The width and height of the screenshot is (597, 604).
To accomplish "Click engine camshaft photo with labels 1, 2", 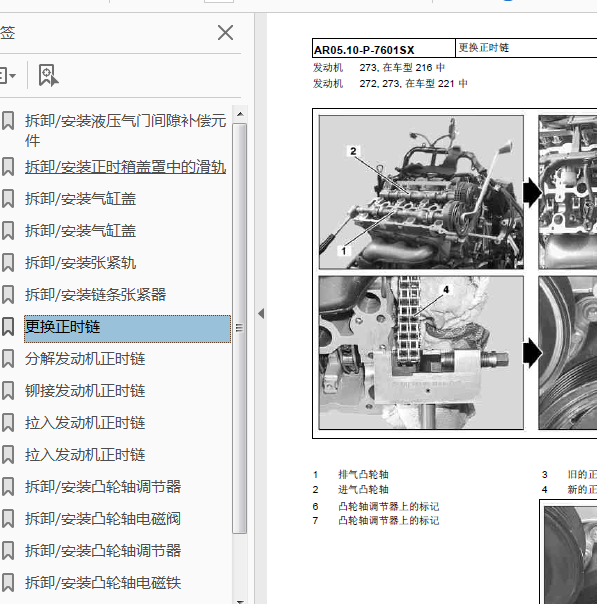I will [x=421, y=192].
